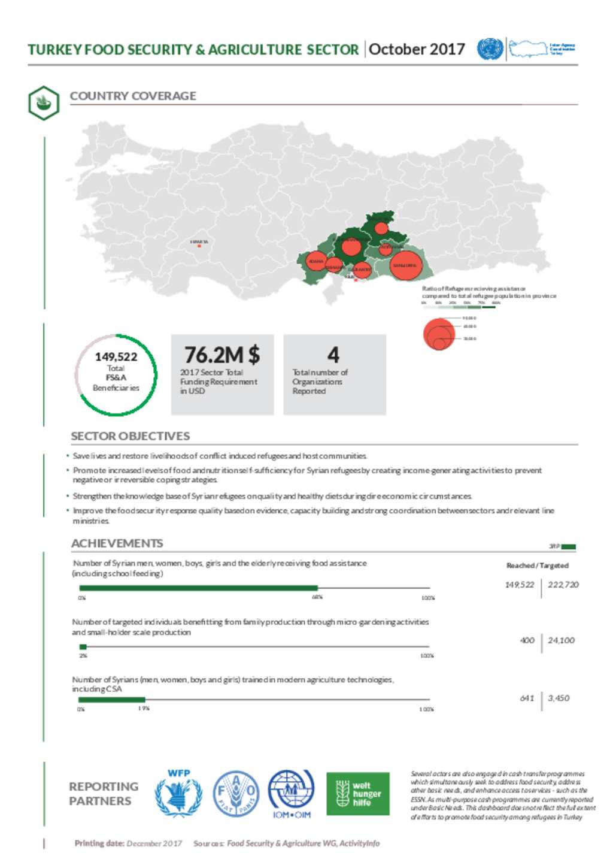This screenshot has height=868, width=613.
Task: Click "2017 Sector Total Funding Requirement in USD"
Action: tap(219, 382)
